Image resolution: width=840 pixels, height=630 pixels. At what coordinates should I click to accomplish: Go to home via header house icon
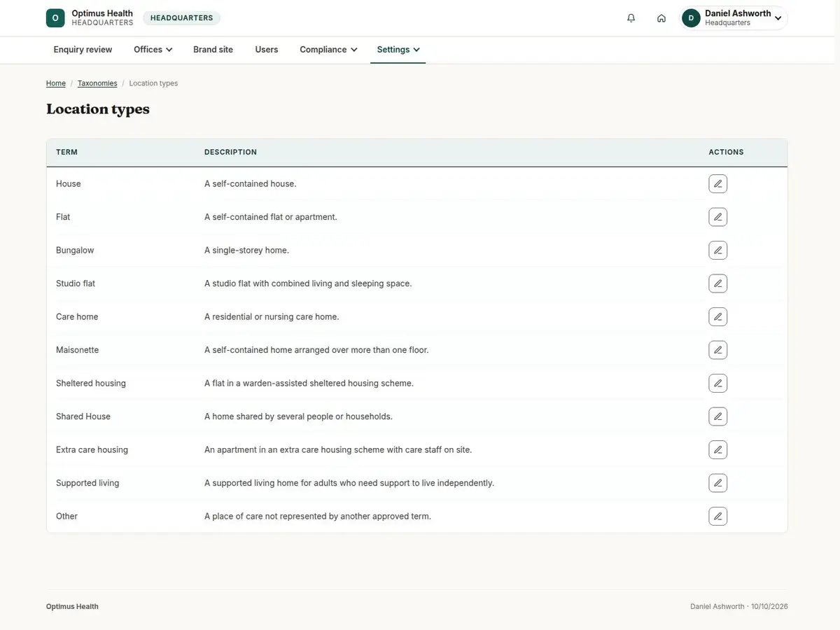(661, 18)
